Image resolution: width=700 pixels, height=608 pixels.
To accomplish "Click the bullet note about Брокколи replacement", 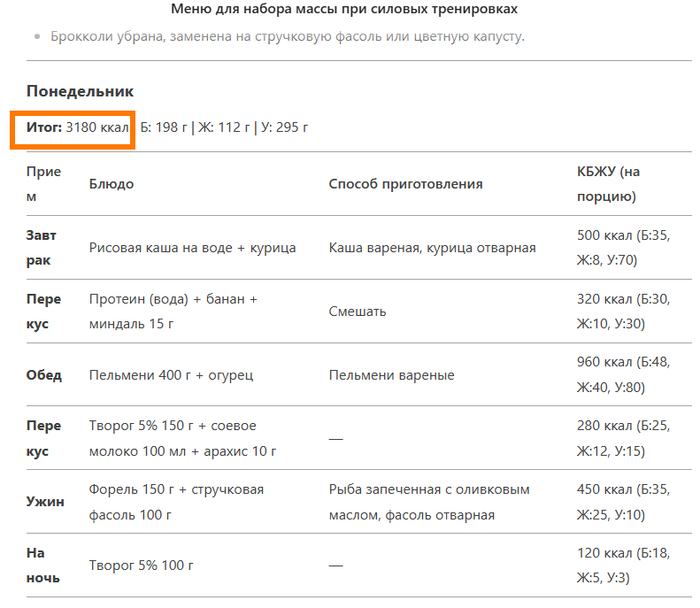I will coord(286,36).
